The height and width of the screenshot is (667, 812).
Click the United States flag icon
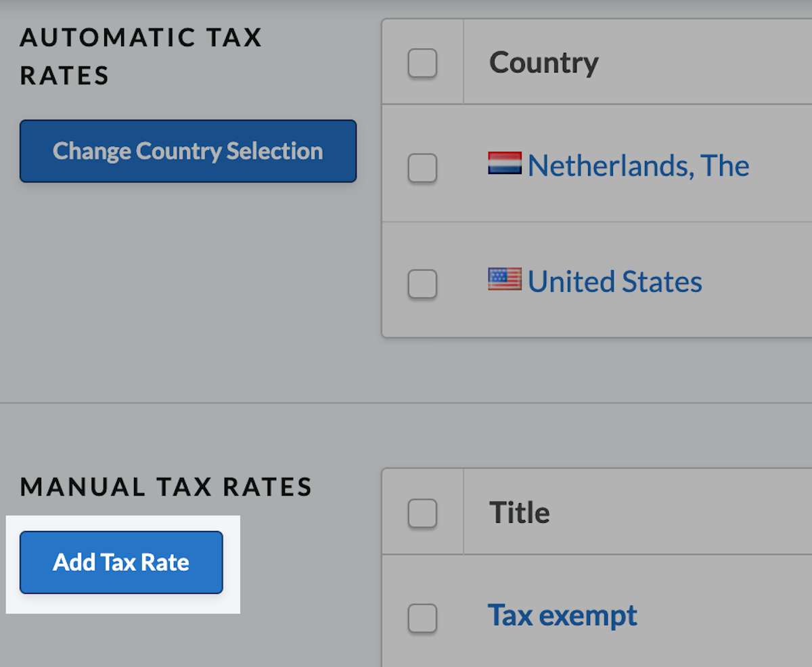[x=505, y=279]
